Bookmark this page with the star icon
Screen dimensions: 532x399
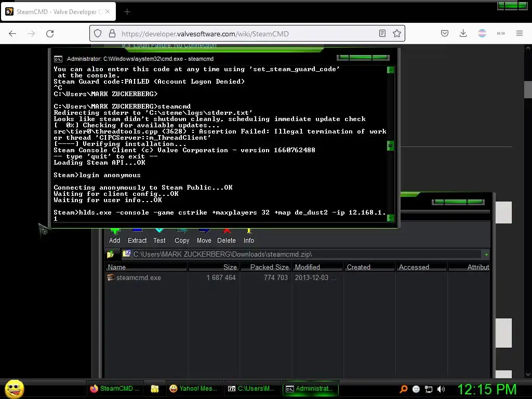coord(396,33)
